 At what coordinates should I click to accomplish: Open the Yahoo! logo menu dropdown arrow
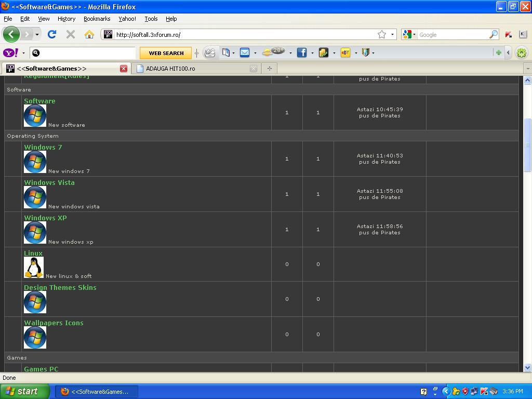[x=23, y=53]
